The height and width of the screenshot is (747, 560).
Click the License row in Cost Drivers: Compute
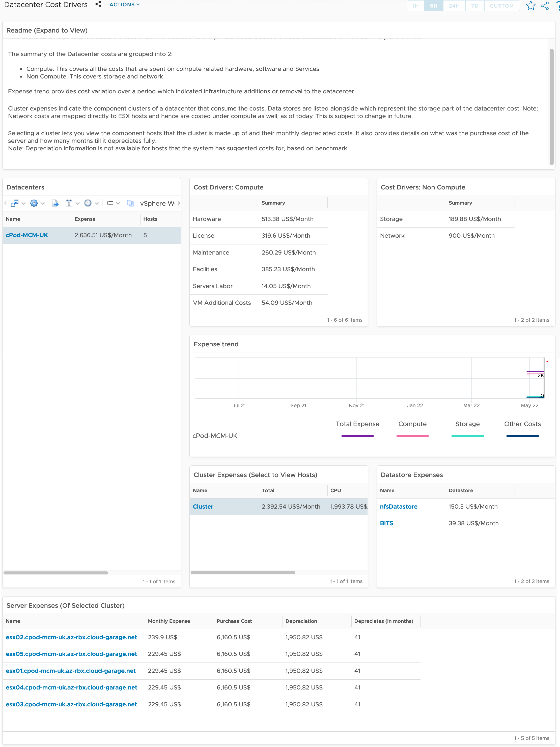tap(259, 236)
